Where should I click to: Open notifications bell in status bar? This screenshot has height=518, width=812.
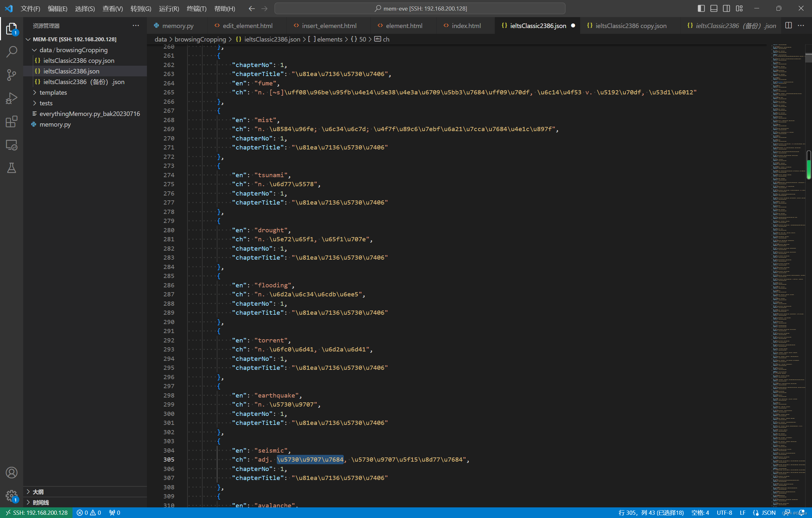click(802, 513)
